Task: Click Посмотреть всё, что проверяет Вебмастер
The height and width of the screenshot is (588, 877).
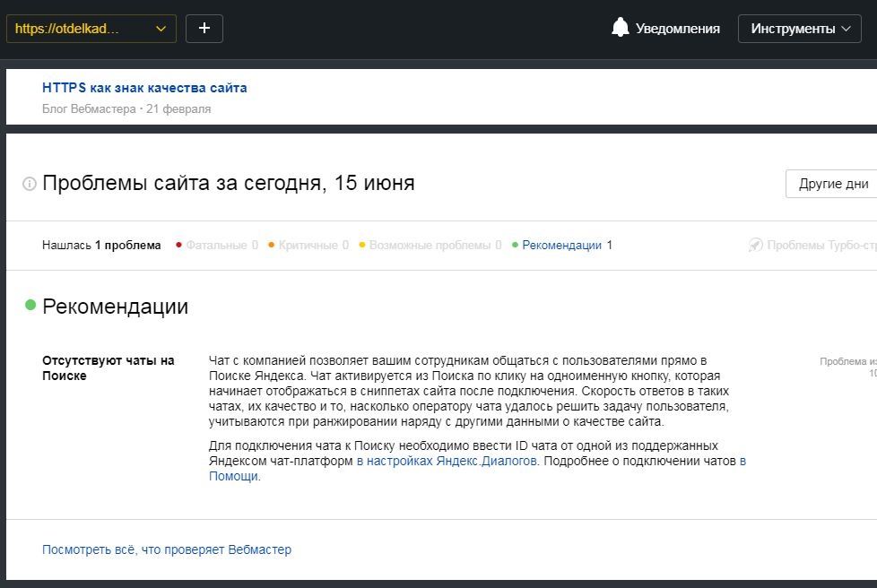Action: (x=167, y=549)
